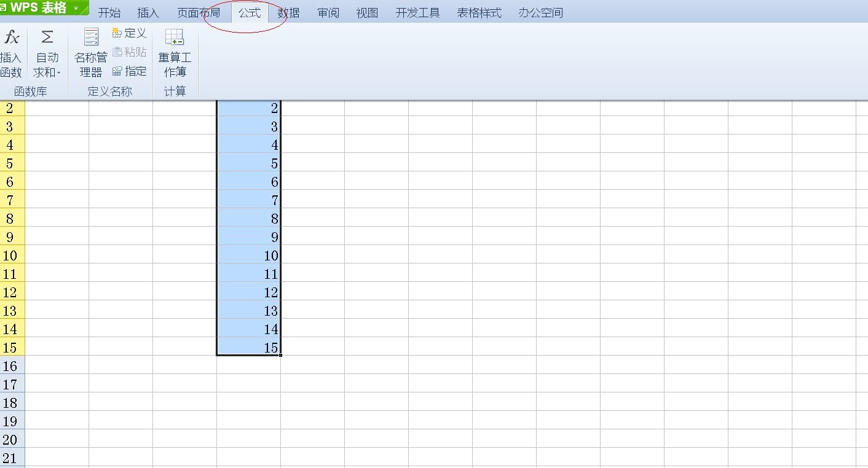The image size is (868, 468).
Task: Click the highlighted cell containing value 6
Action: point(249,181)
